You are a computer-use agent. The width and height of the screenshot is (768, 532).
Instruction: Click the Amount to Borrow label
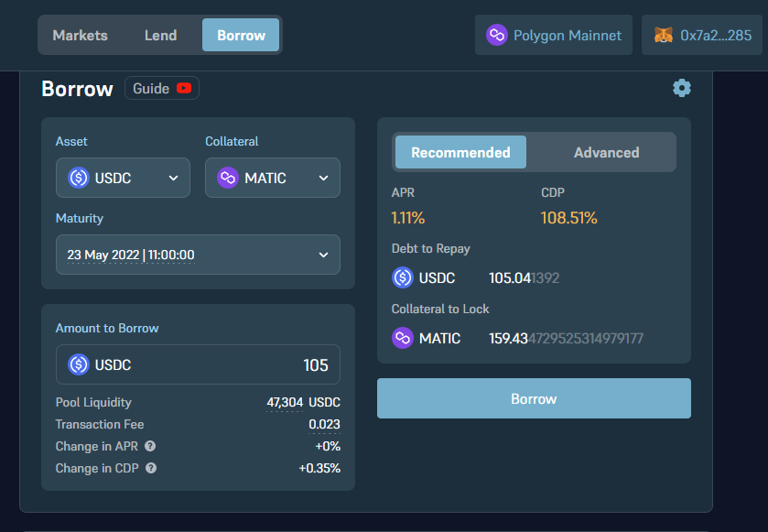107,328
